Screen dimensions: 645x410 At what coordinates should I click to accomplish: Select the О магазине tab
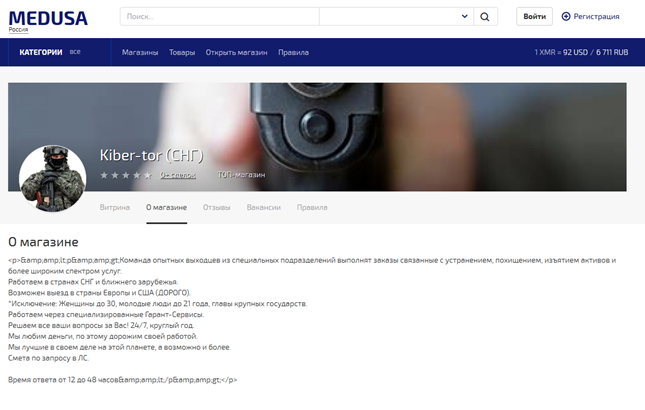(167, 207)
